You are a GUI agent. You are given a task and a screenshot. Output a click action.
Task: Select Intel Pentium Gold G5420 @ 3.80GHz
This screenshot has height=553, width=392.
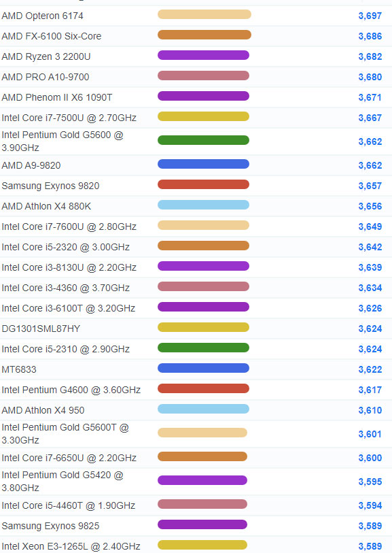click(63, 482)
